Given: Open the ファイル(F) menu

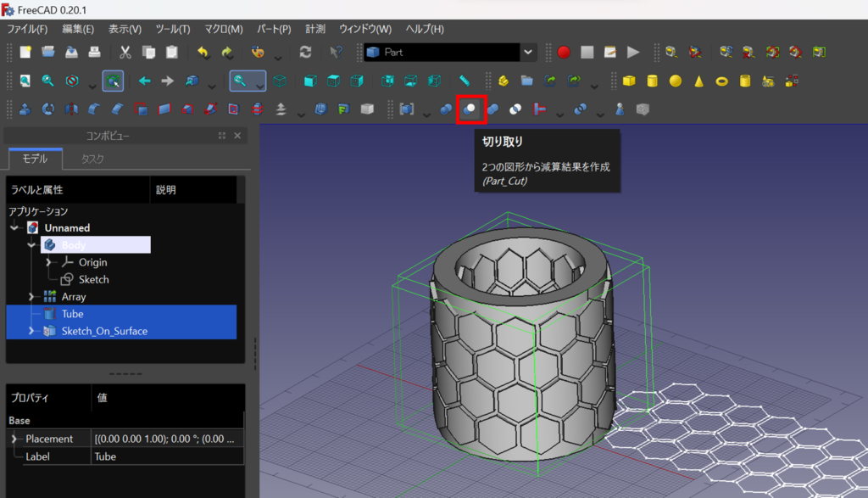Looking at the screenshot, I should (26, 29).
